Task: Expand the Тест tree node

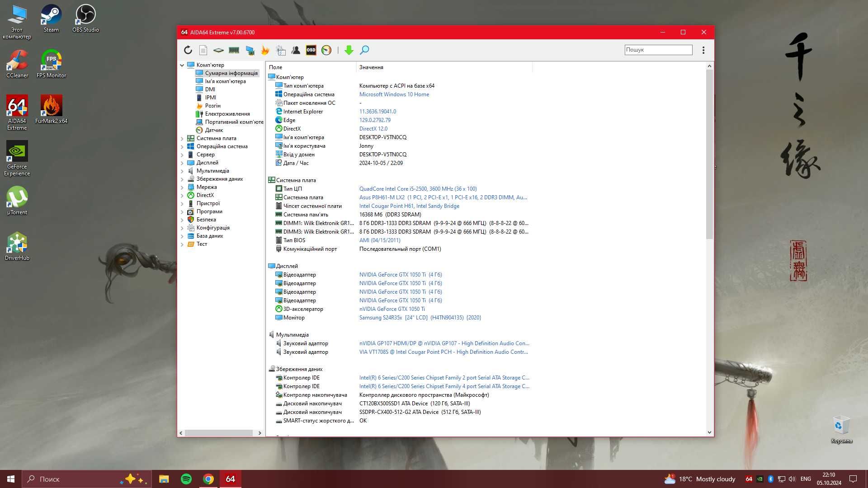Action: 182,244
